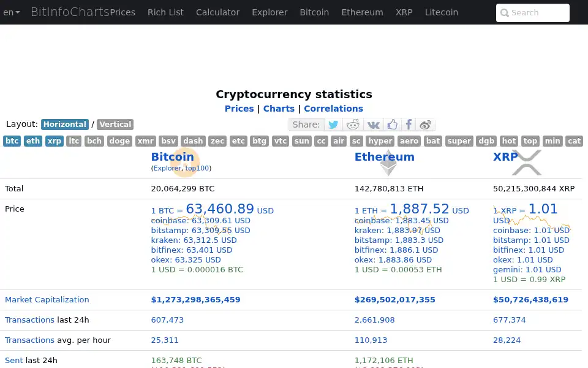Image resolution: width=588 pixels, height=368 pixels.
Task: Toggle the bsv coin tag
Action: coord(168,141)
